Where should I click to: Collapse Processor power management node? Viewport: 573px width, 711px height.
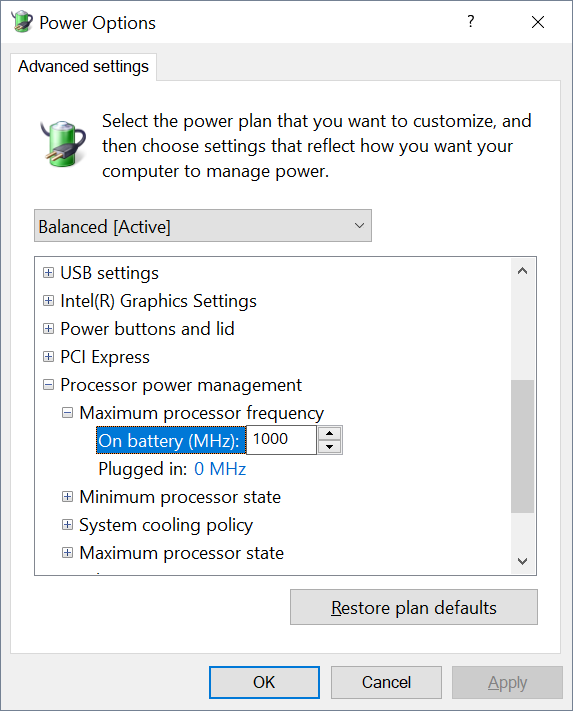click(48, 385)
